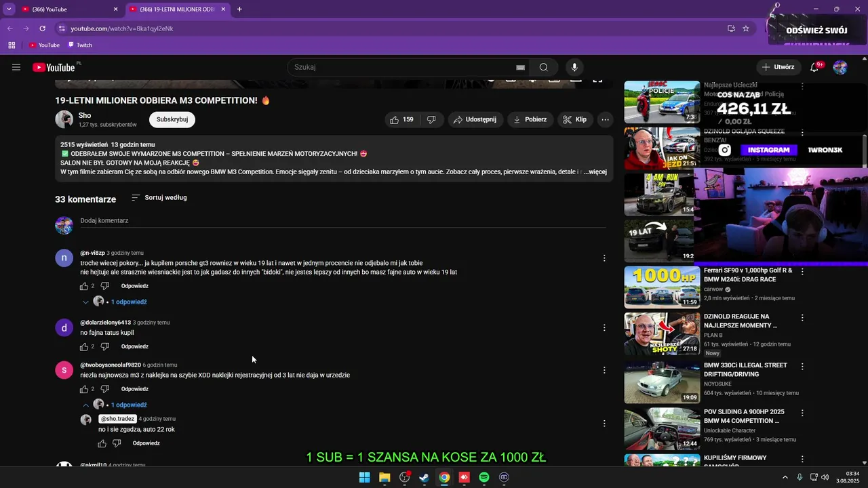Create a clip with the Klip button
The image size is (868, 488).
click(574, 119)
